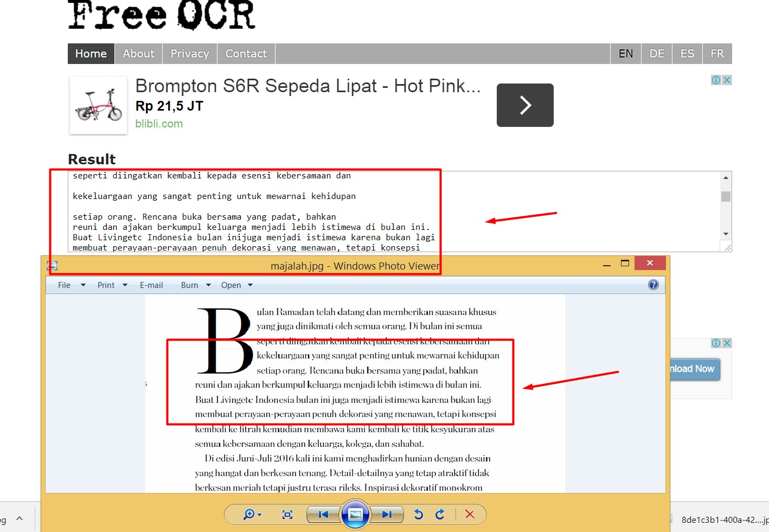
Task: Start the slideshow in Windows Photo Viewer
Action: tap(356, 514)
